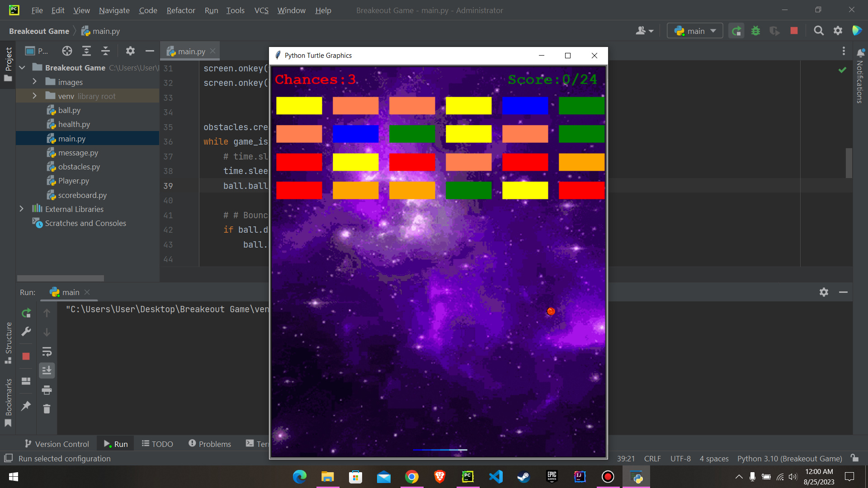
Task: Edit run configuration with the wrench icon
Action: (x=26, y=332)
